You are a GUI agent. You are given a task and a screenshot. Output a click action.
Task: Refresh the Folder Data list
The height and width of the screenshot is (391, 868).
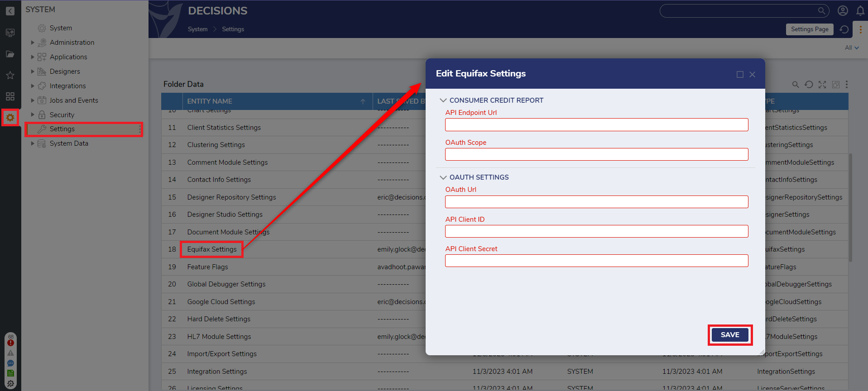pos(809,85)
